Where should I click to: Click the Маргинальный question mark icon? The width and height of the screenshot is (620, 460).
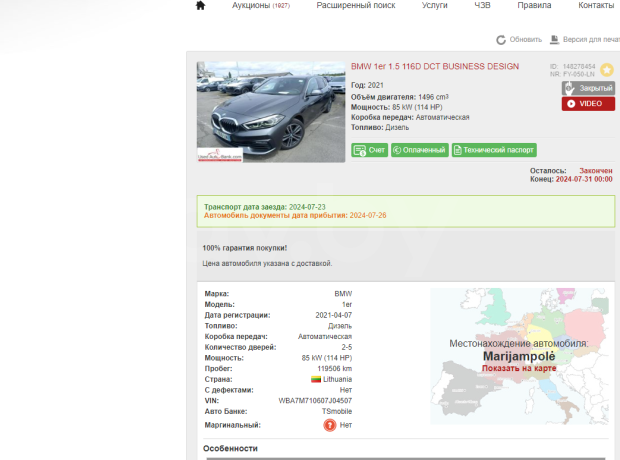coord(329,425)
